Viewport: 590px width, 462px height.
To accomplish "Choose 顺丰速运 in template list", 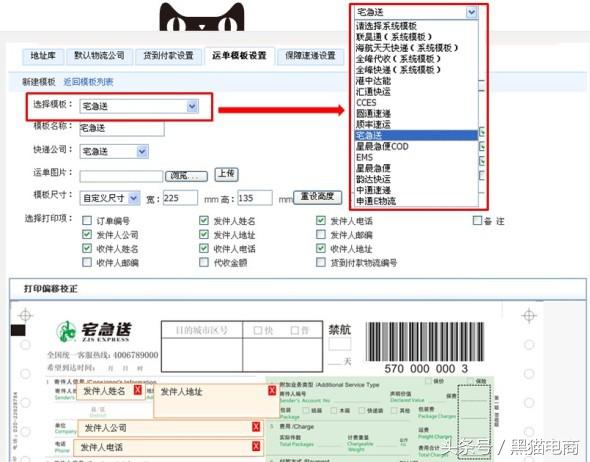I will click(x=417, y=124).
